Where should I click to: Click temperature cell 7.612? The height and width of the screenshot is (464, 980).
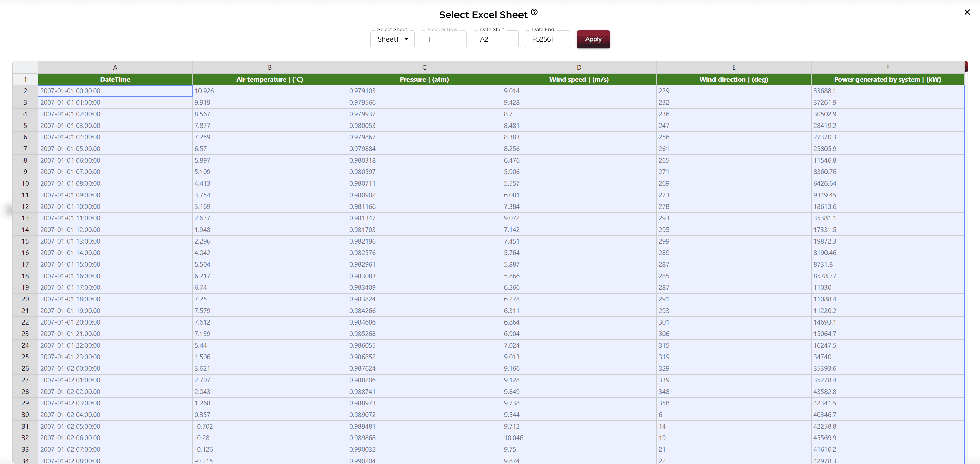[270, 322]
